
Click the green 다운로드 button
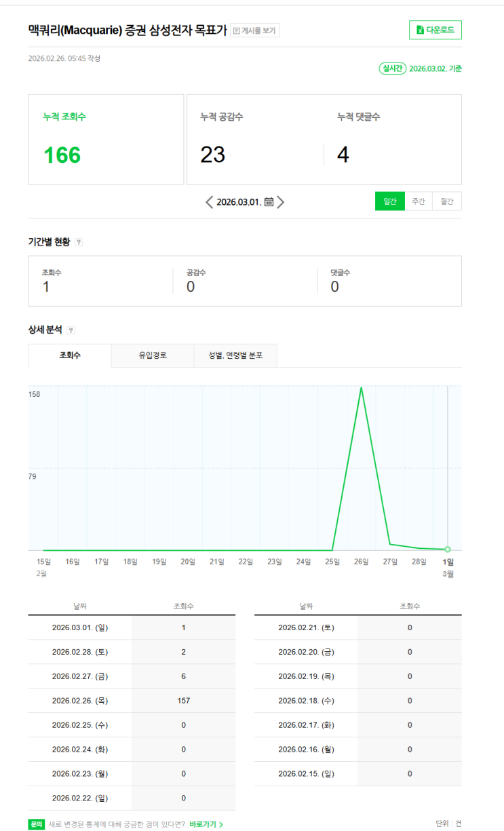(435, 30)
